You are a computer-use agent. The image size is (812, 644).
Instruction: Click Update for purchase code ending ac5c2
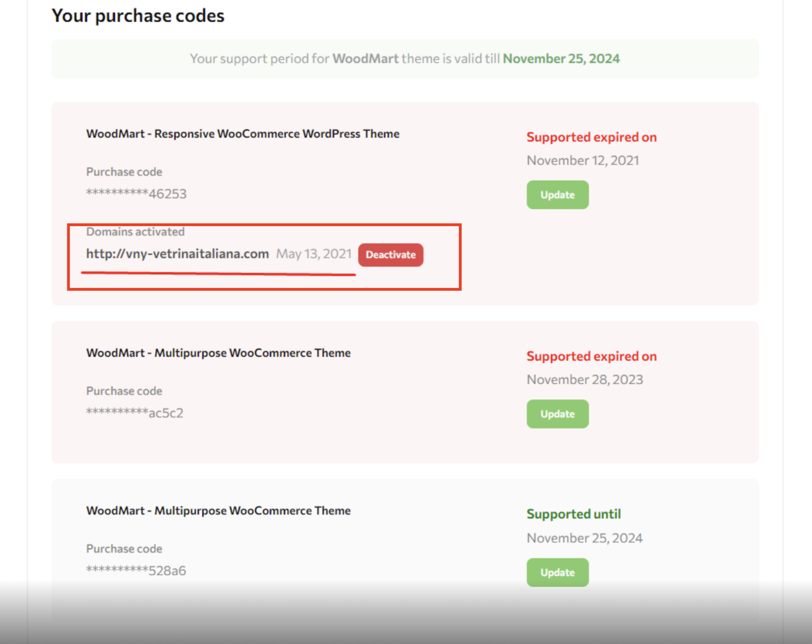557,414
